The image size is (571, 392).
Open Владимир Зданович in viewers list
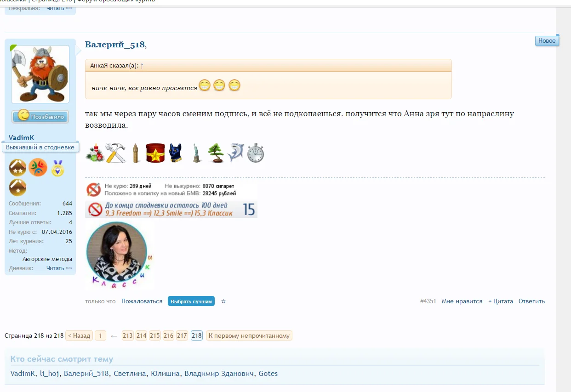coord(219,374)
